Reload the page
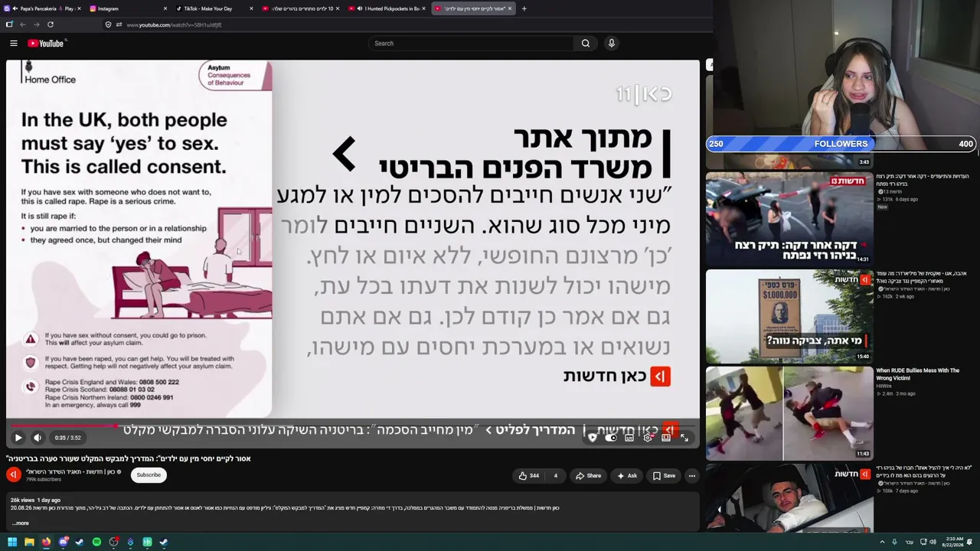The image size is (980, 551). (51, 24)
